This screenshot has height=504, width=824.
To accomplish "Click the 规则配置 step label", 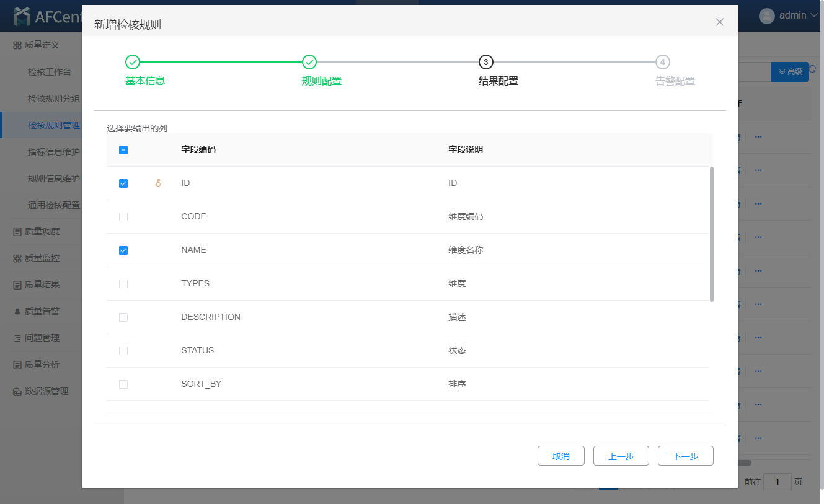I will (322, 81).
